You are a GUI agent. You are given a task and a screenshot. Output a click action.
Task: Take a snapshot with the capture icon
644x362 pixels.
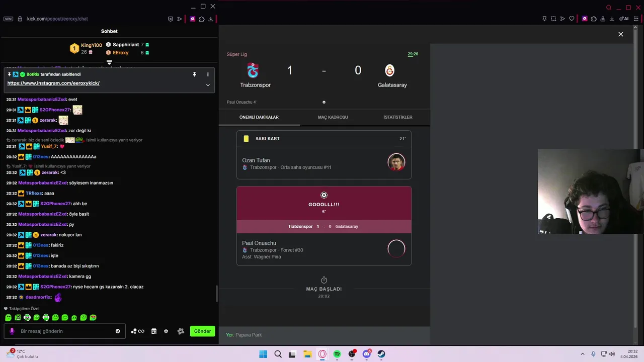pyautogui.click(x=553, y=19)
